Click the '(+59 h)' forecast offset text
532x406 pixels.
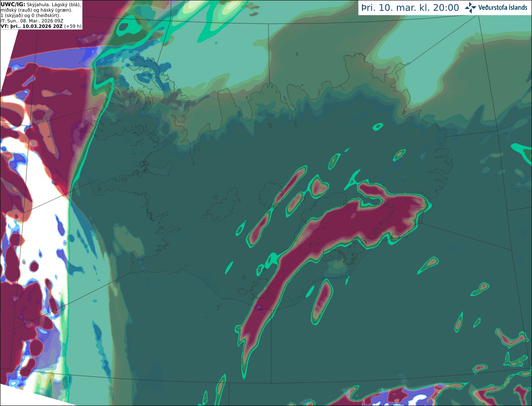73,26
